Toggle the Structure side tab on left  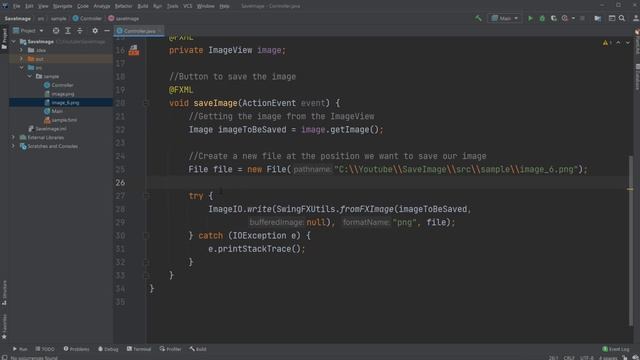click(4, 293)
